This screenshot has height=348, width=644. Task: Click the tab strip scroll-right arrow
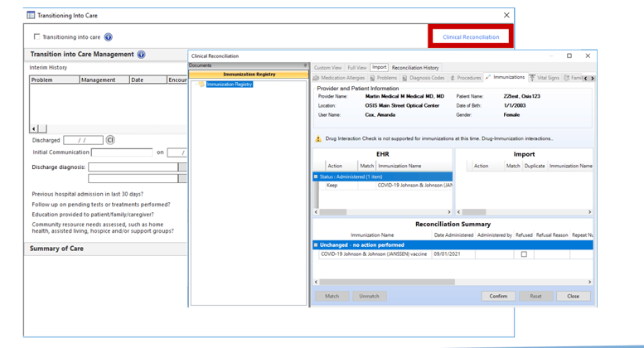pos(592,79)
